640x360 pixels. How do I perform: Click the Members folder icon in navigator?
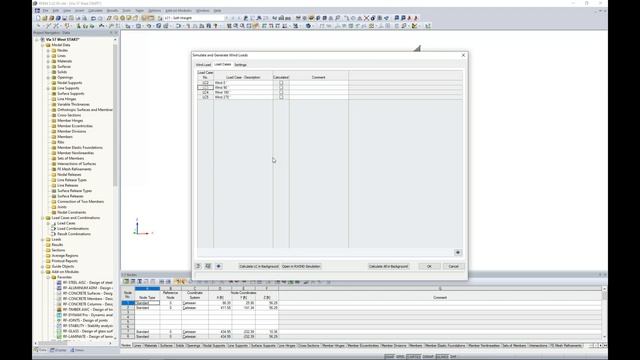tap(54, 137)
